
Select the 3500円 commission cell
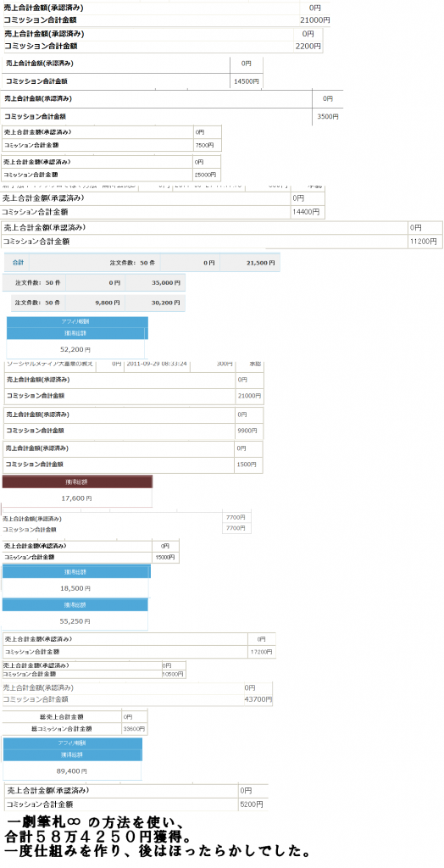coord(328,117)
